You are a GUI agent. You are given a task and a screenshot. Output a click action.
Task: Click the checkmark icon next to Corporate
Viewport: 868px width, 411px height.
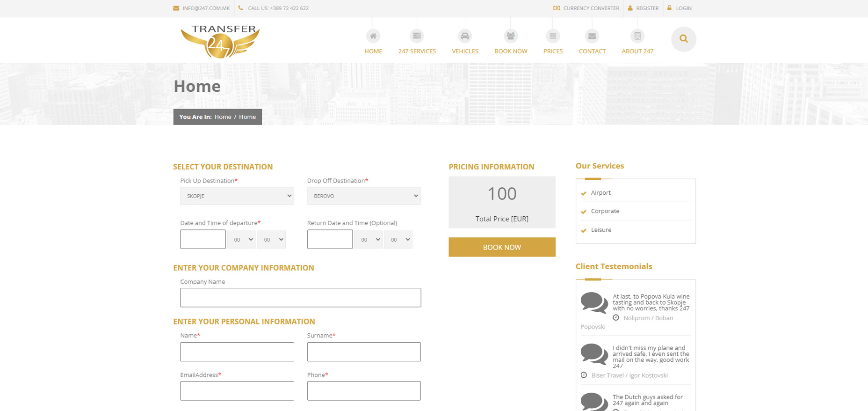tap(584, 212)
